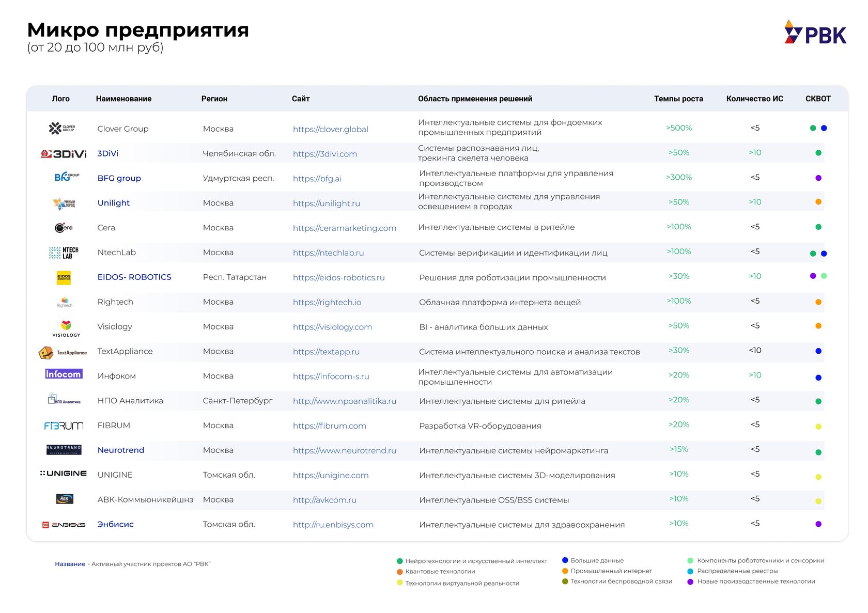868x613 pixels.
Task: Click the purple dot in Энбисис row
Action: click(x=818, y=524)
